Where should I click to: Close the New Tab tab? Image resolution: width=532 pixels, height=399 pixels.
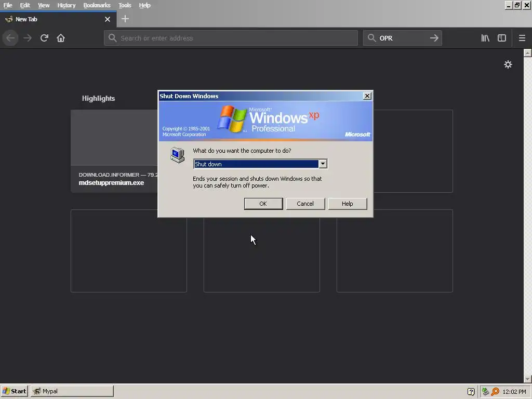pos(108,19)
